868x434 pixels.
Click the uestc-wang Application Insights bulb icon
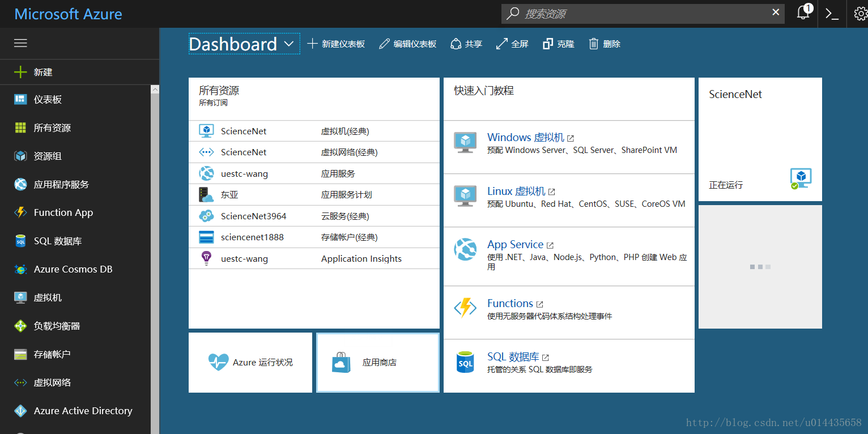pos(206,258)
